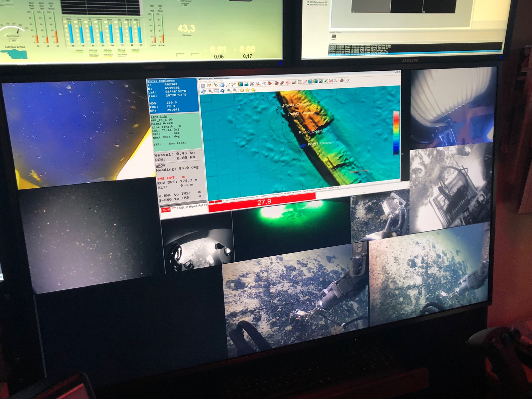Select the green light camera feed
The height and width of the screenshot is (399, 532).
point(291,229)
